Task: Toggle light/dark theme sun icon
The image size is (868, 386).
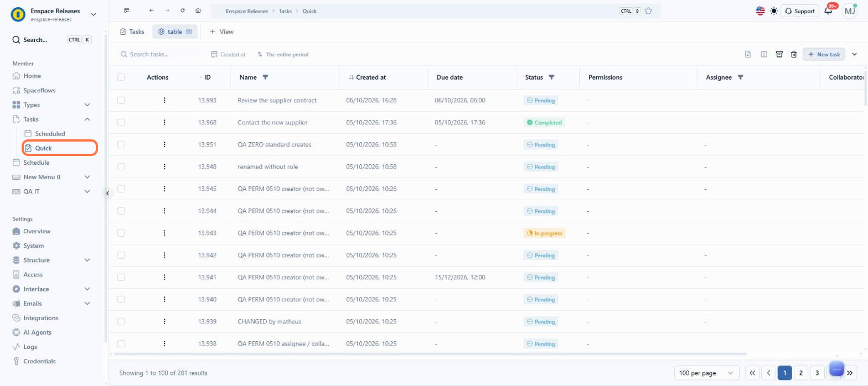Action: click(774, 11)
